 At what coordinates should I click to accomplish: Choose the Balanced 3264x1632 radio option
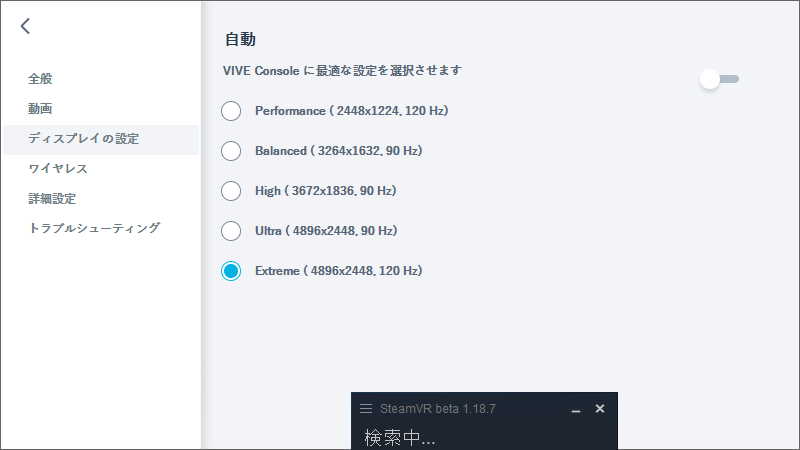(231, 150)
